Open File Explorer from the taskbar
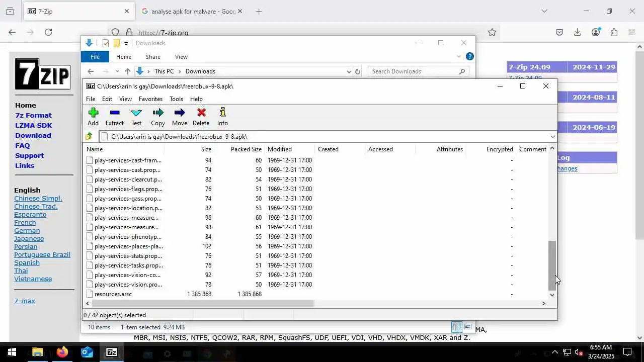644x362 pixels. 37,352
